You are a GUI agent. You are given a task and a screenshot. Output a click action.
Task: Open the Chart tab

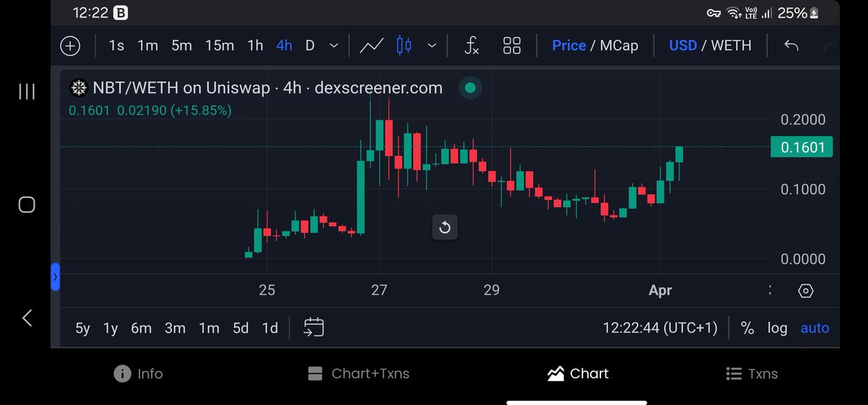coord(578,374)
